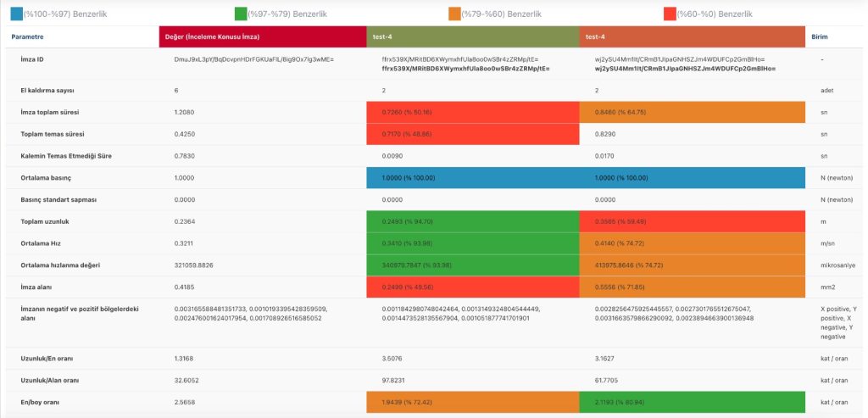The image size is (868, 418).
Task: Click the red %60-%0 Benzerlik legend swatch
Action: (x=670, y=14)
